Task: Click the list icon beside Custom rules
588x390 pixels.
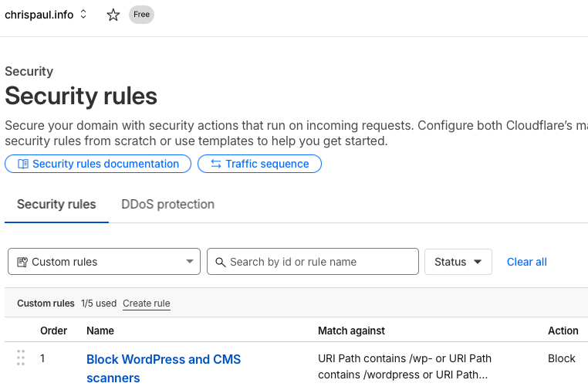Action: pos(22,262)
